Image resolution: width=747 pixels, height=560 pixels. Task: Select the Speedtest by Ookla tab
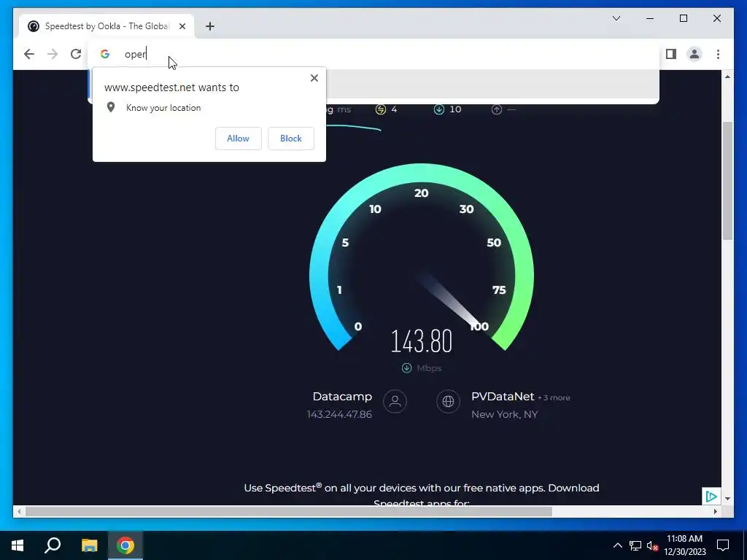pyautogui.click(x=107, y=26)
